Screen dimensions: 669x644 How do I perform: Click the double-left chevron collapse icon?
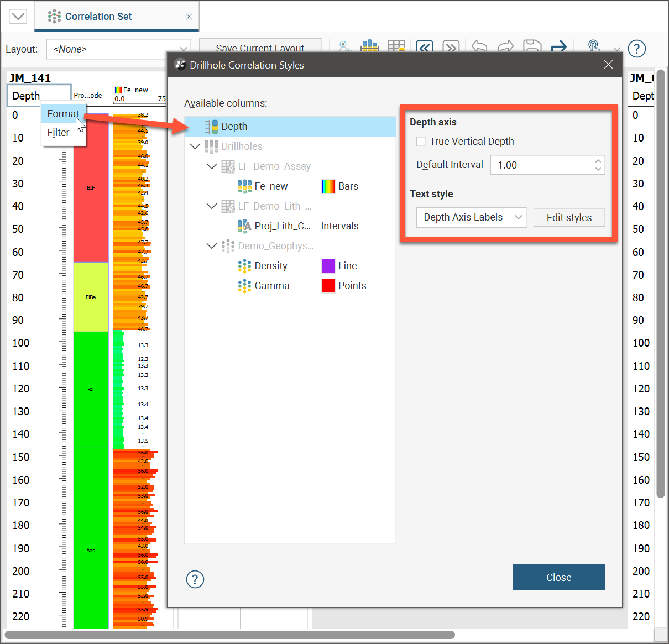(424, 47)
